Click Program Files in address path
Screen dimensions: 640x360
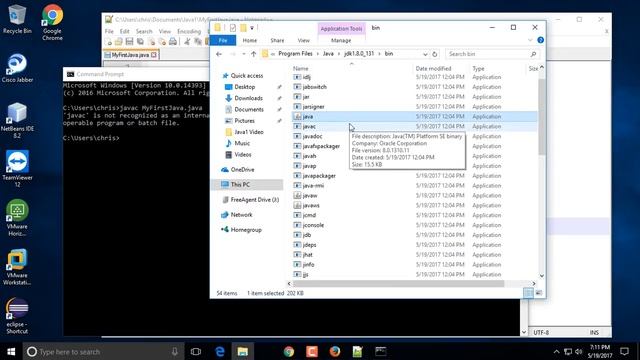[x=296, y=54]
